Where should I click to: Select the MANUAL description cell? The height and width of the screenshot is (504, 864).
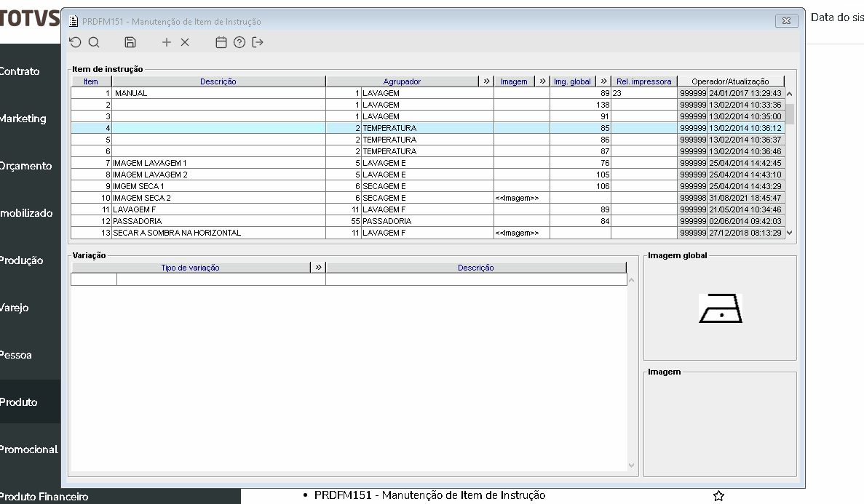tap(219, 93)
